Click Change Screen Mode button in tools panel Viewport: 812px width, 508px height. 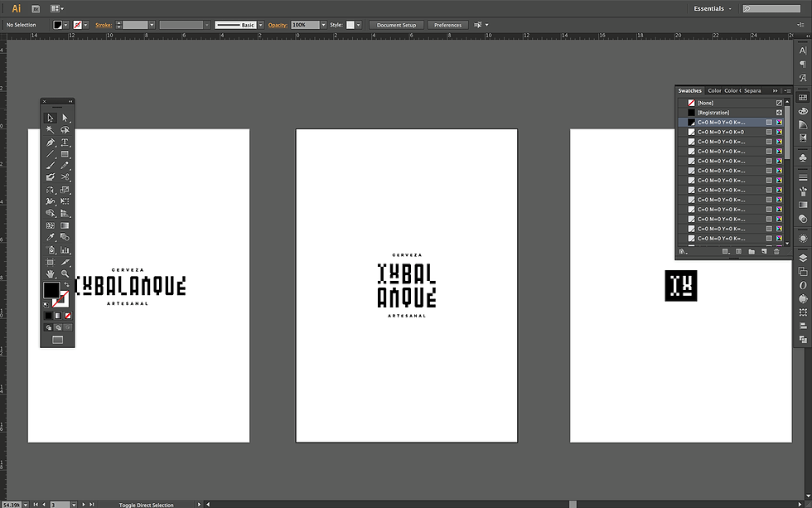tap(57, 340)
